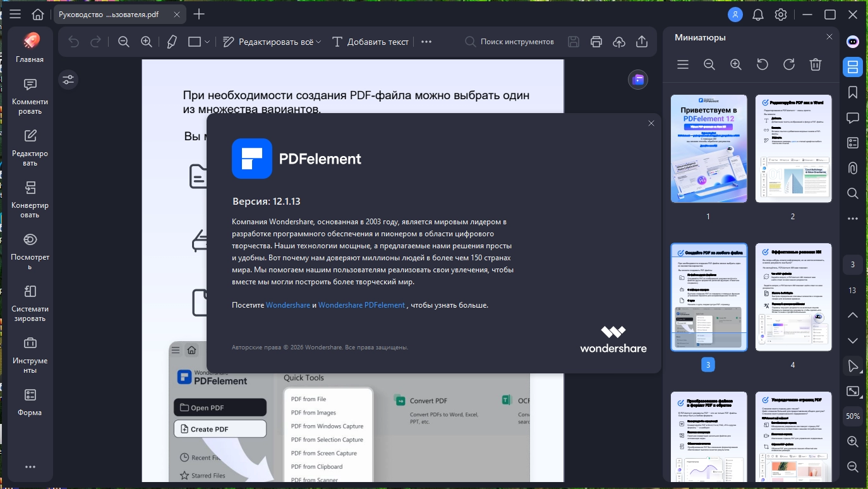This screenshot has height=489, width=868.
Task: Show more left sidebar items
Action: click(x=30, y=467)
